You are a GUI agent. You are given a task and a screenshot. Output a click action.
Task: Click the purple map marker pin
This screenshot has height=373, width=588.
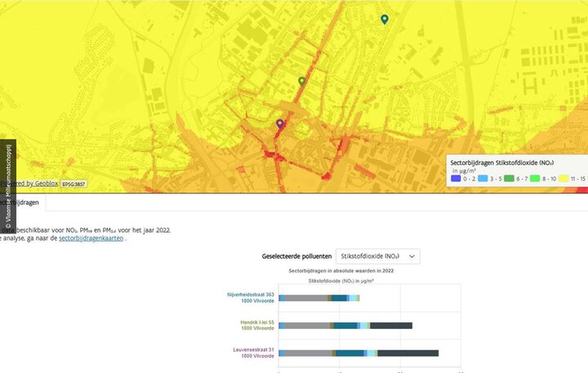[280, 123]
